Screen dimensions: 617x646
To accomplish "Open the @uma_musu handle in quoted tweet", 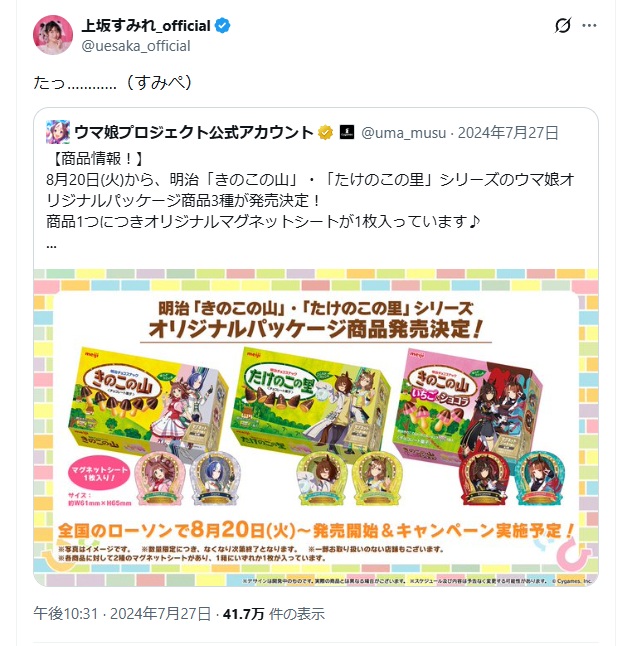I will [403, 133].
